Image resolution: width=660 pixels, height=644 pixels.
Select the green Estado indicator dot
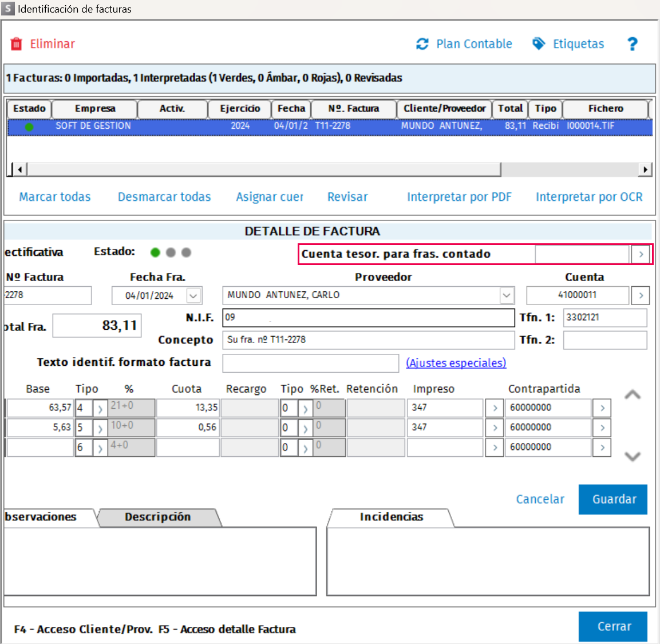pyautogui.click(x=155, y=252)
